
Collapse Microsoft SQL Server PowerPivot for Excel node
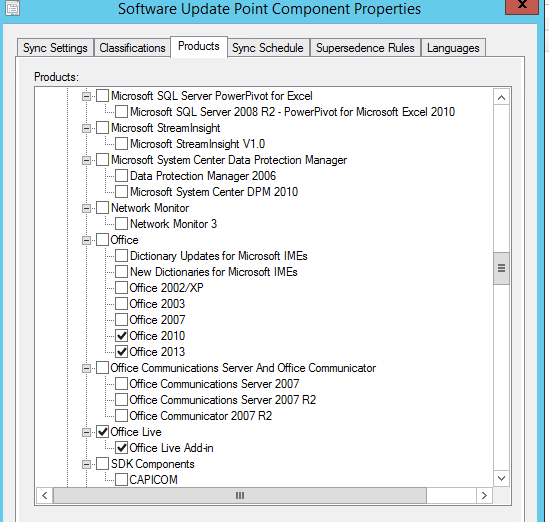[86, 96]
